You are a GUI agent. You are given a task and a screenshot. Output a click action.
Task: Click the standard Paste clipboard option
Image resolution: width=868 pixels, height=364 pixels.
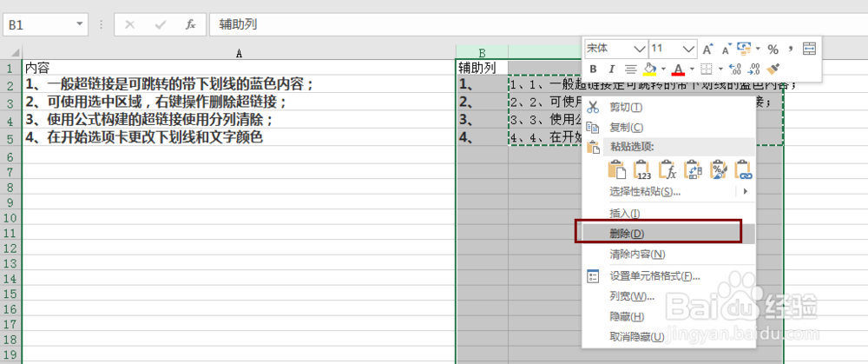pos(616,169)
